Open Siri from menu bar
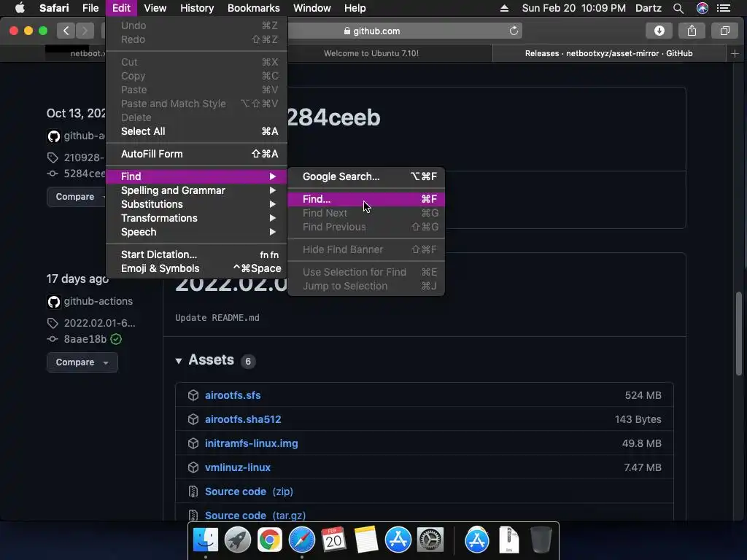The width and height of the screenshot is (747, 560). pyautogui.click(x=703, y=8)
